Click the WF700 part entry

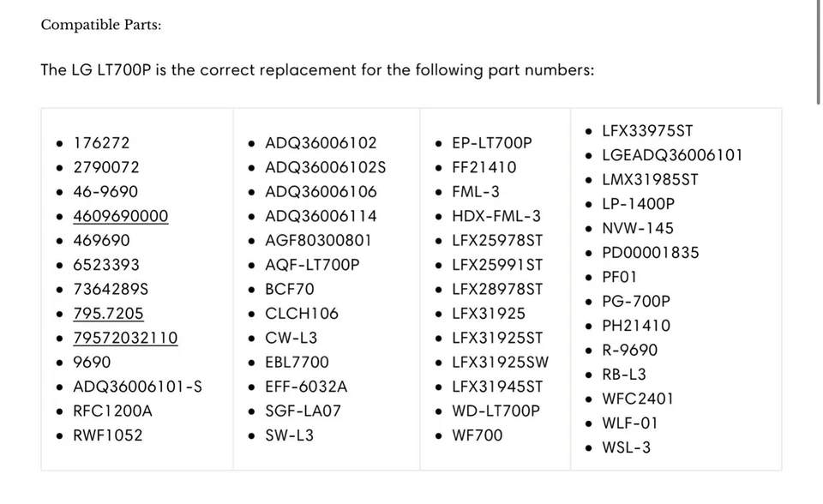(x=477, y=435)
